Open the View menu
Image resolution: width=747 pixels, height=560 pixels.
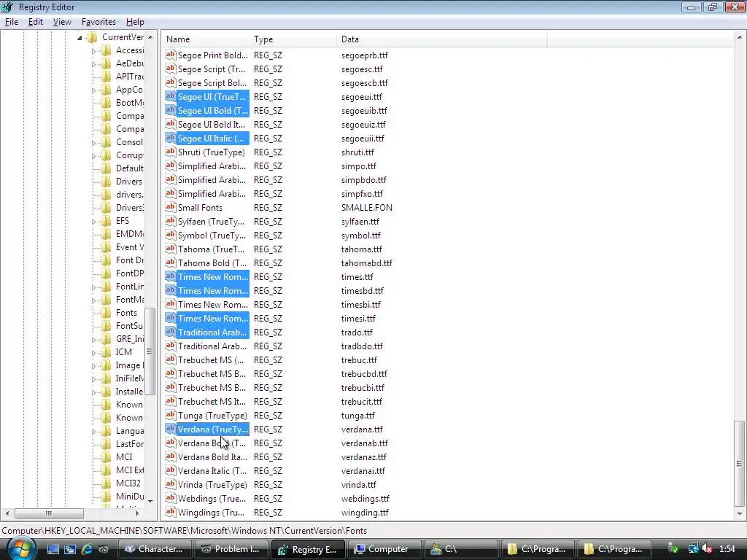tap(62, 22)
